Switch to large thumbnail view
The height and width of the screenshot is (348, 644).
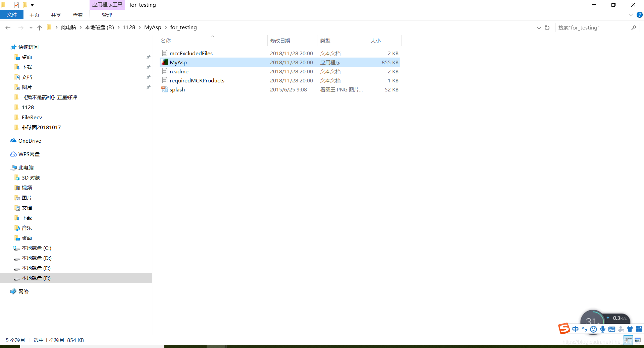[638, 340]
